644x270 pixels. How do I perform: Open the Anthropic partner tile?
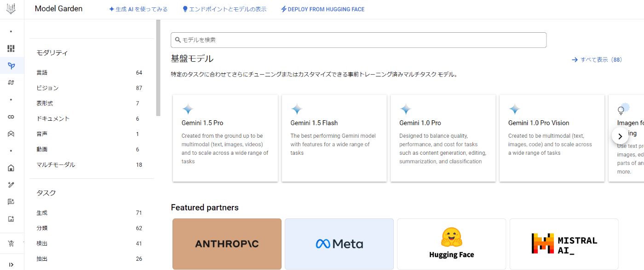coord(227,244)
